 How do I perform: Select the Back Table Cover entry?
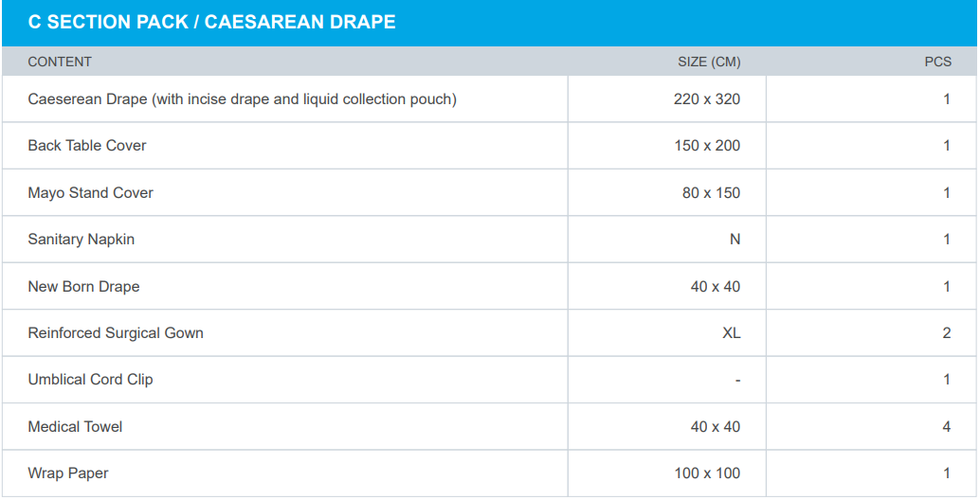pyautogui.click(x=87, y=146)
